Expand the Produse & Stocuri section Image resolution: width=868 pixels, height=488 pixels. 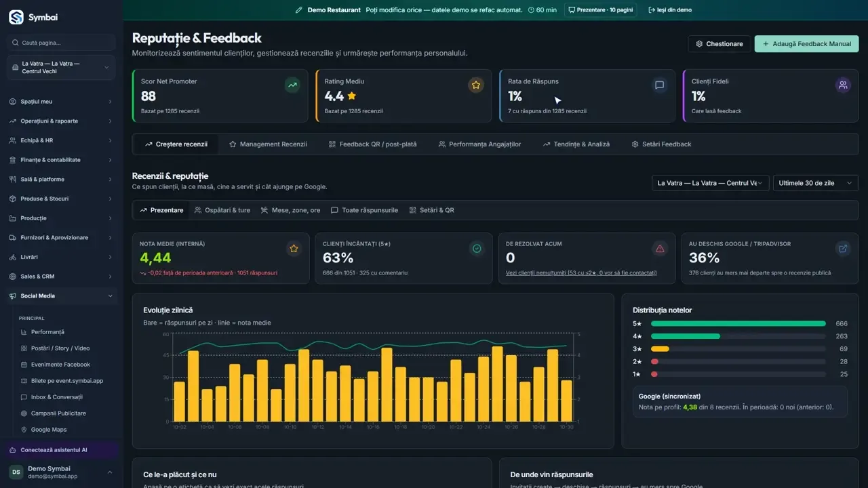[x=62, y=199]
